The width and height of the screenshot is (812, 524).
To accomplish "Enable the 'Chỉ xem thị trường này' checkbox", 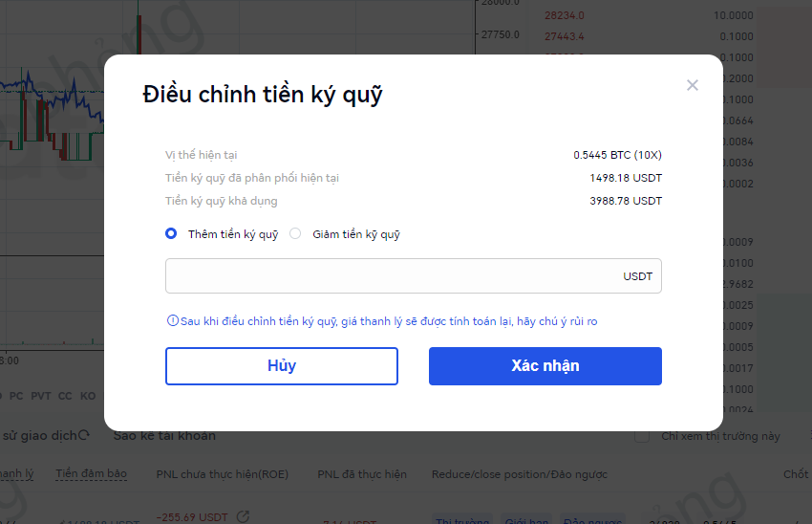I will pos(643,436).
